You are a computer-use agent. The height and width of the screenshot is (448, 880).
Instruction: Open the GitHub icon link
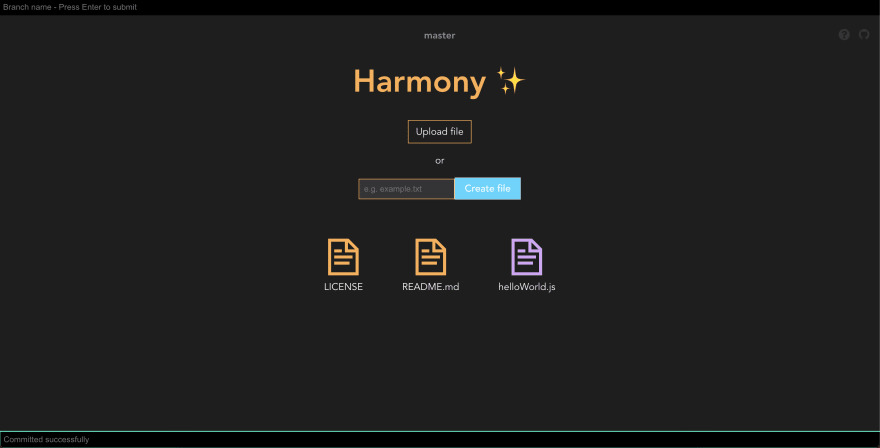tap(864, 35)
